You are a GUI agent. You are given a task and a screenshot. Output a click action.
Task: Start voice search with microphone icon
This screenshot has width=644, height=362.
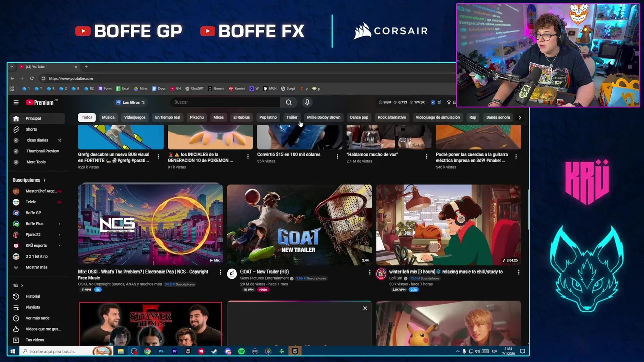coord(307,102)
